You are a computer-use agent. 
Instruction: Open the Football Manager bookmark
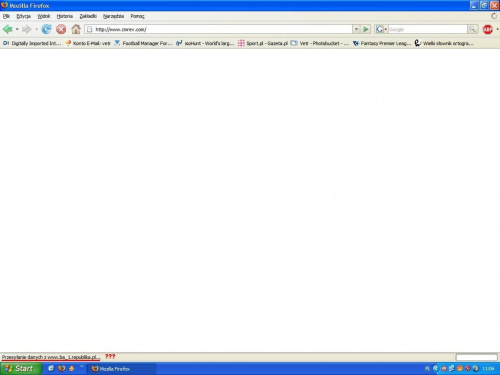pos(143,43)
